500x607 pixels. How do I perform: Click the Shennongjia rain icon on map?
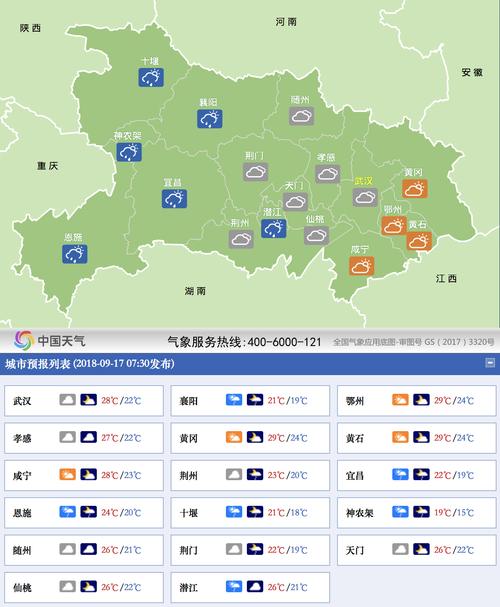coord(129,152)
